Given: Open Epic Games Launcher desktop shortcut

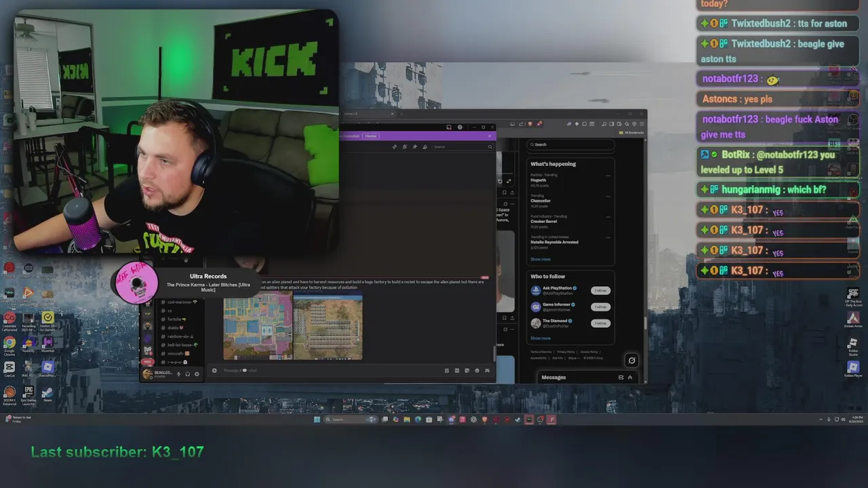Looking at the screenshot, I should click(x=28, y=396).
